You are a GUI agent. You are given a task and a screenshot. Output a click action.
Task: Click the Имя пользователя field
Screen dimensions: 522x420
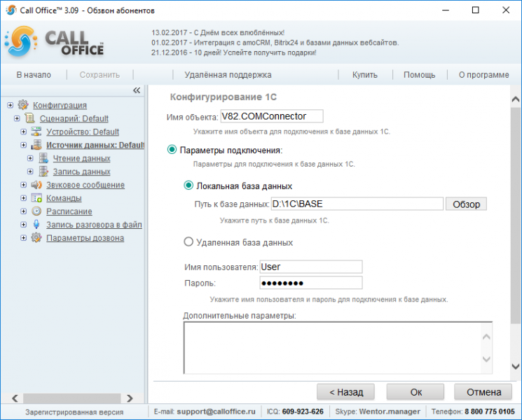(x=311, y=267)
